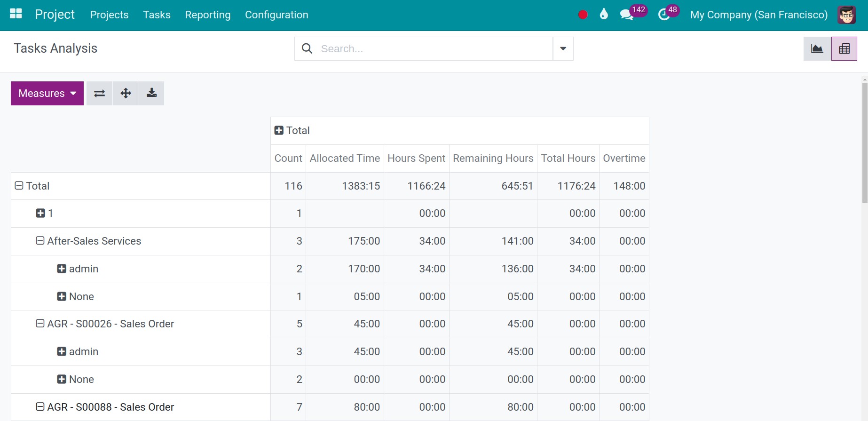Click After-Sales Services Allocated Time 175:00
The image size is (868, 421).
click(x=345, y=241)
